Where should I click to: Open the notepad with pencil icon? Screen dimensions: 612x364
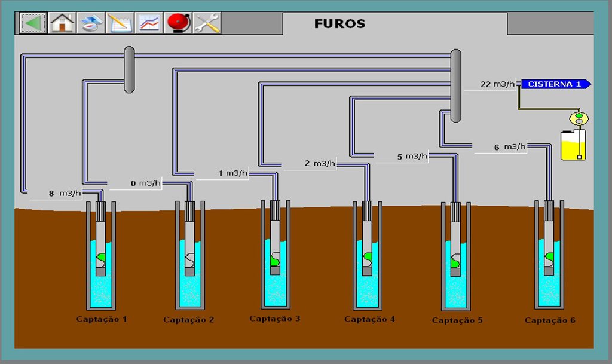click(120, 23)
